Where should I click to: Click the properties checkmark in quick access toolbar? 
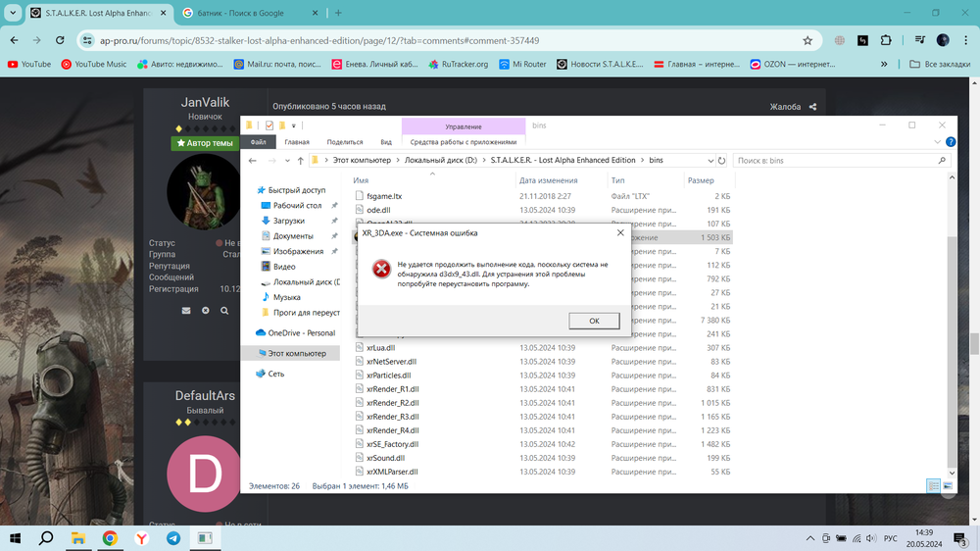click(x=269, y=125)
